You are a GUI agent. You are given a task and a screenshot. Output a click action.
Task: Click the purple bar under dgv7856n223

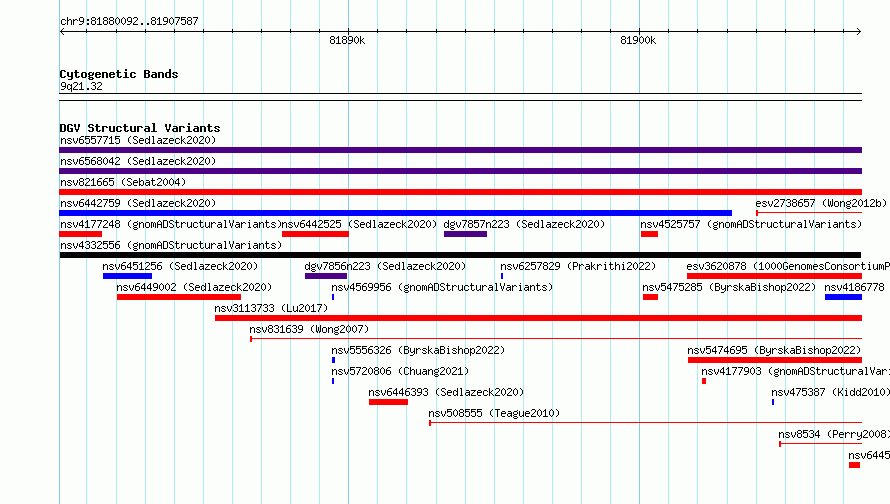[326, 276]
